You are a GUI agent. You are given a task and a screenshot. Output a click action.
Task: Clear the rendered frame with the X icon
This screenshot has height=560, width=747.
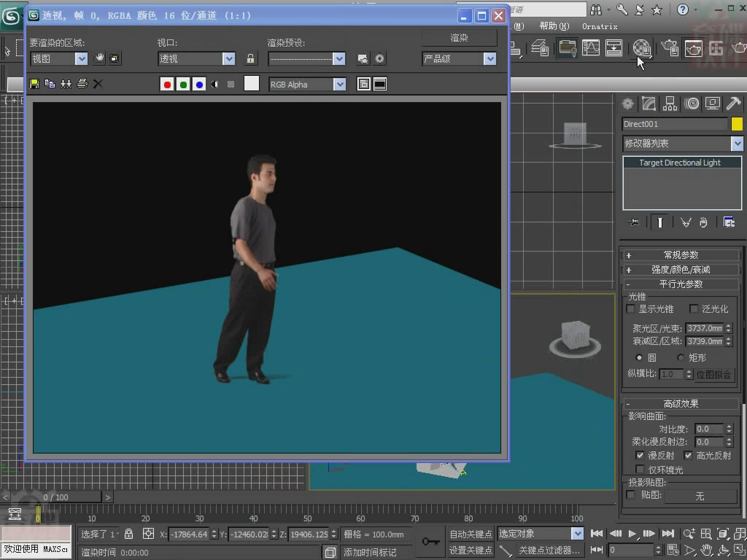[x=98, y=84]
